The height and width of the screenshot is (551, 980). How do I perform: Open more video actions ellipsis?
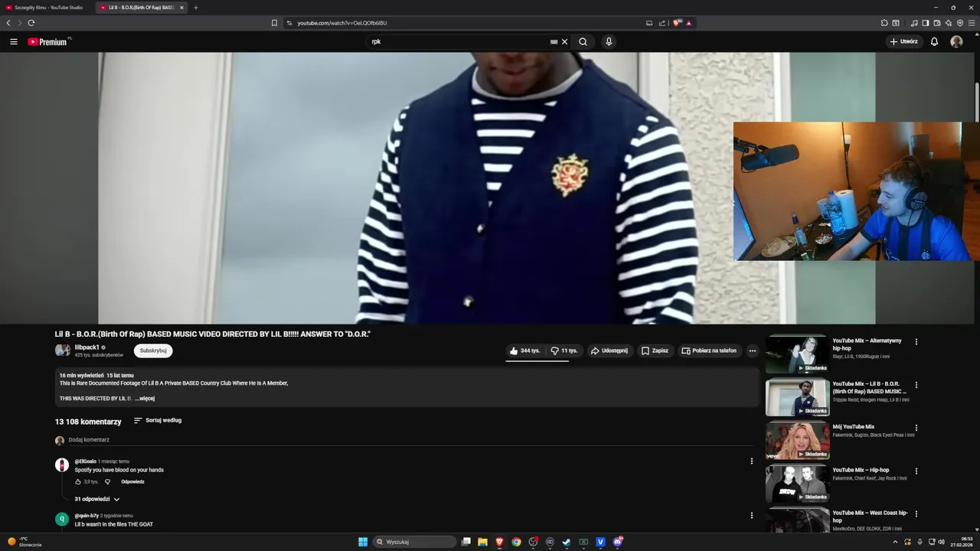[752, 350]
